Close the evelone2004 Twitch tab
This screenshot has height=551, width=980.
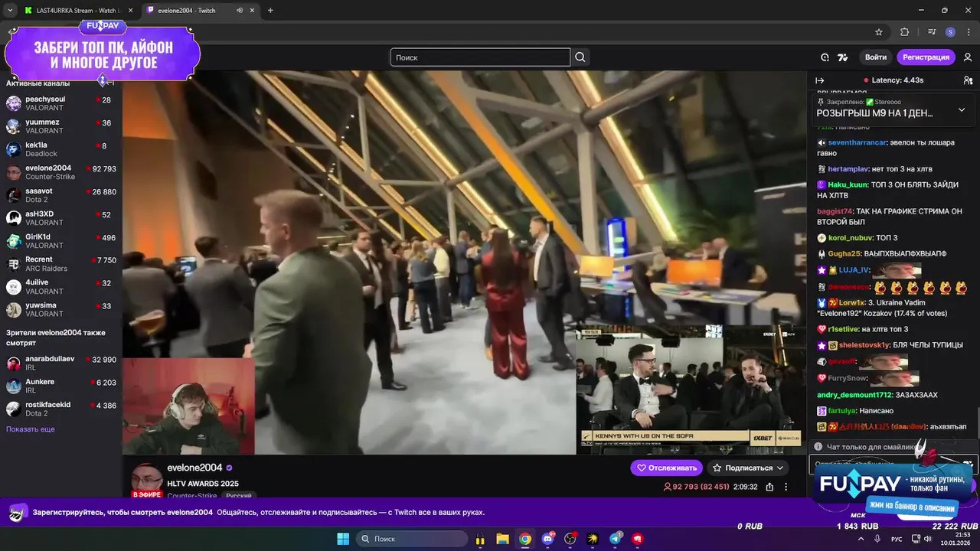(x=253, y=11)
